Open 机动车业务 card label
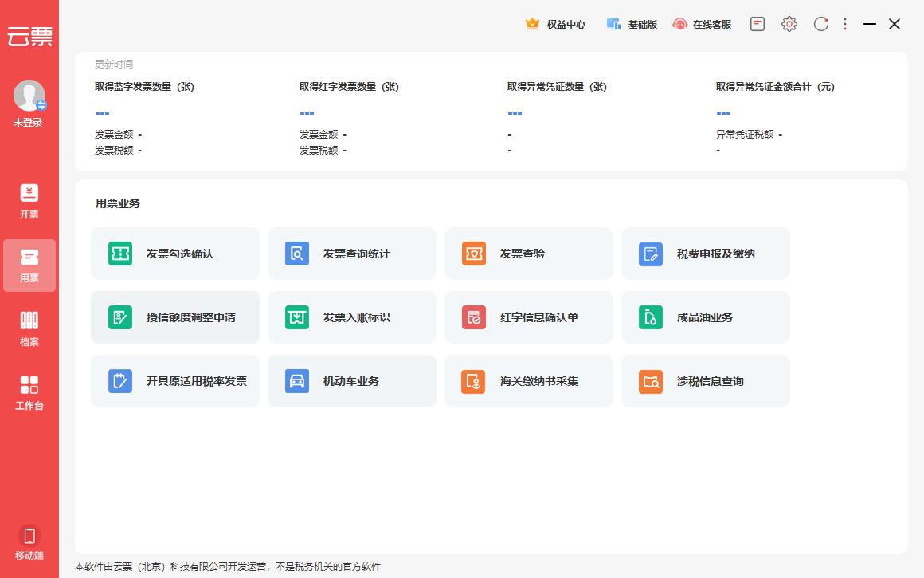The height and width of the screenshot is (578, 924). pos(350,381)
